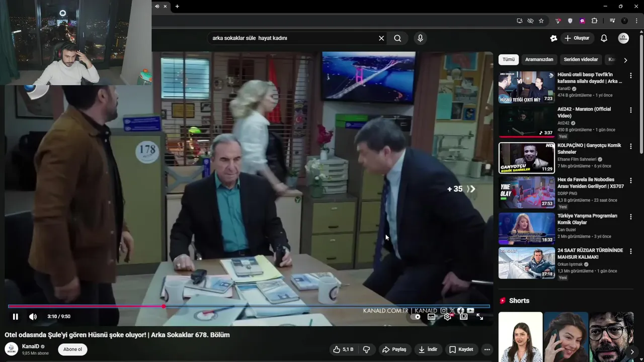Clear the search box text

click(x=381, y=38)
